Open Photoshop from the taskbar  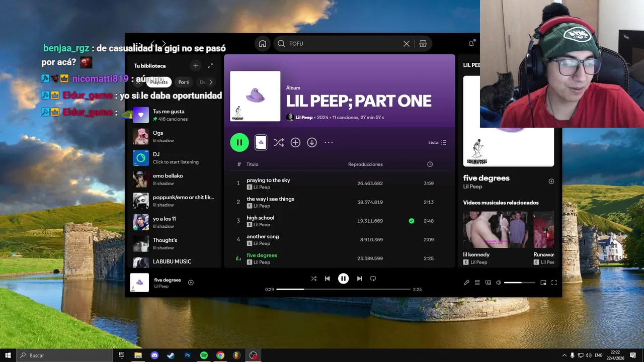pos(187,355)
